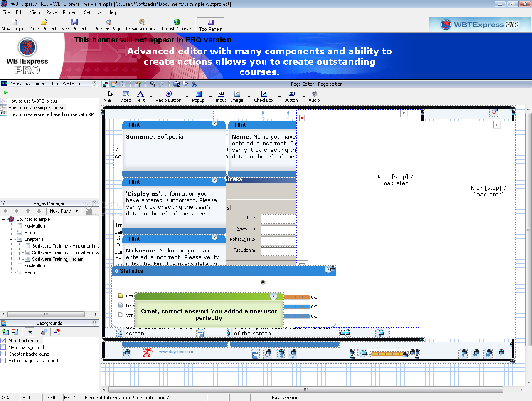Choose the Popup component tool
Image resolution: width=532 pixels, height=401 pixels.
click(x=198, y=97)
